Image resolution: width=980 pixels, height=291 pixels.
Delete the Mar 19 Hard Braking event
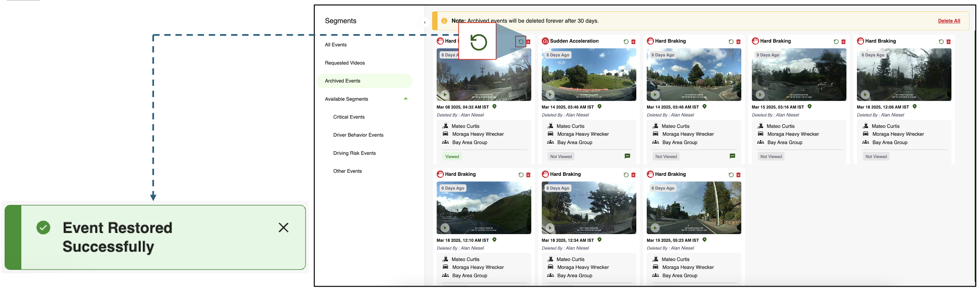pos(739,175)
